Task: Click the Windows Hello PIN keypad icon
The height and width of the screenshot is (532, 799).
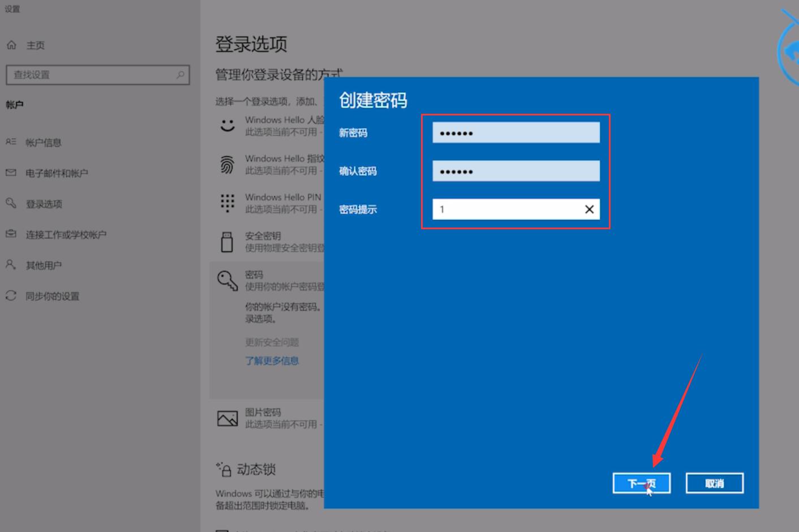Action: point(227,203)
